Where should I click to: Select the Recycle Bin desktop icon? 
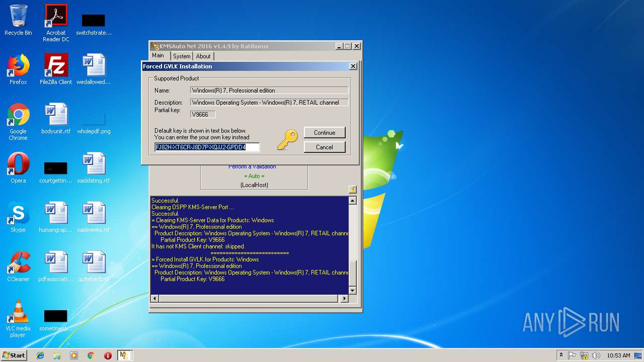pyautogui.click(x=18, y=20)
